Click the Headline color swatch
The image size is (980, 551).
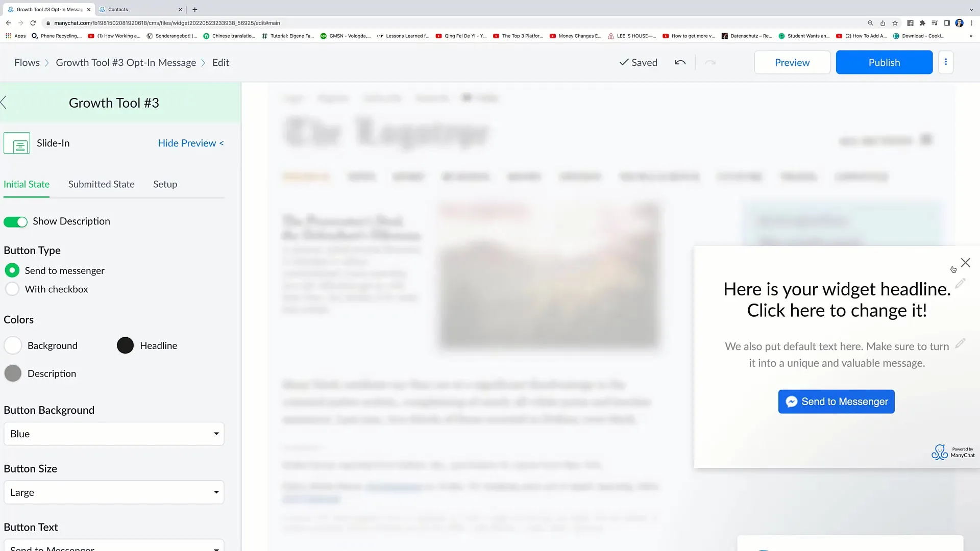pos(125,345)
